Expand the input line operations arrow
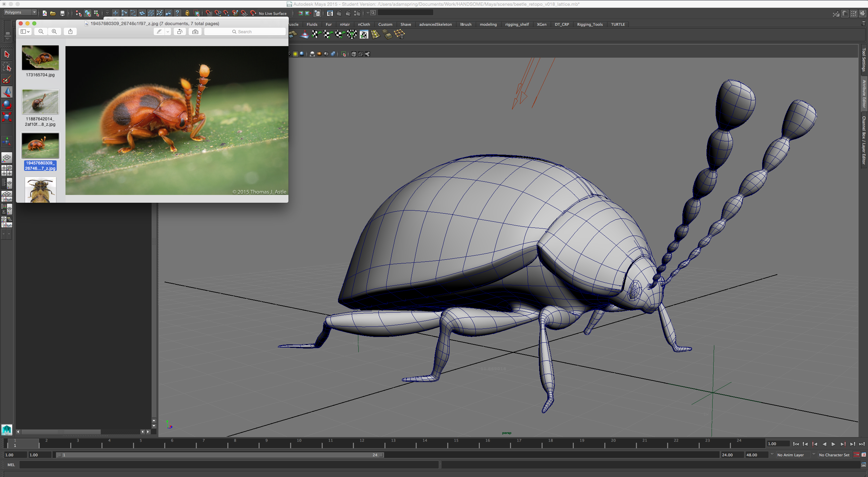 click(368, 13)
